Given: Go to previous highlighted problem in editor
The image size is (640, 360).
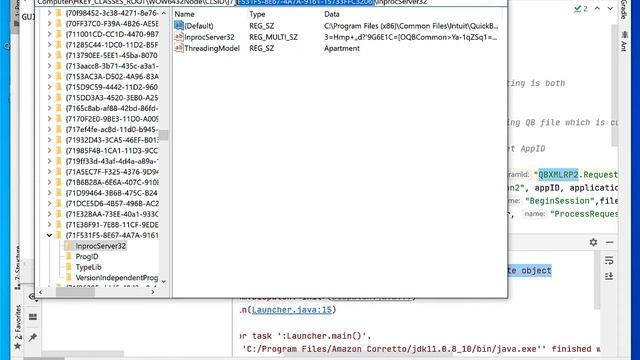Looking at the screenshot, I should [597, 9].
